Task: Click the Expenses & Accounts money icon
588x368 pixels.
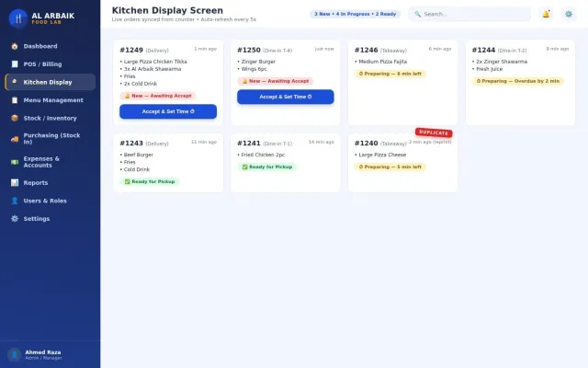Action: 15,162
